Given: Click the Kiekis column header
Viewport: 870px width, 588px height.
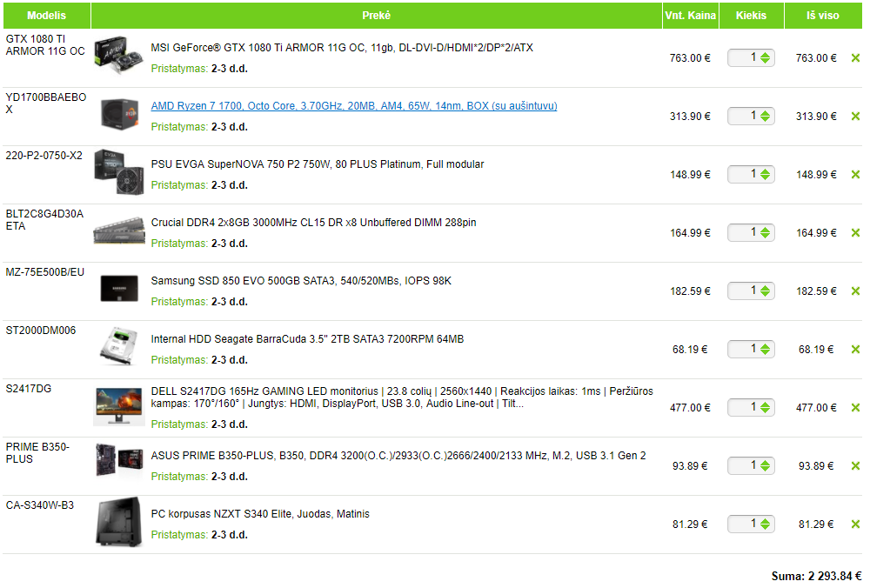Looking at the screenshot, I should click(x=752, y=16).
